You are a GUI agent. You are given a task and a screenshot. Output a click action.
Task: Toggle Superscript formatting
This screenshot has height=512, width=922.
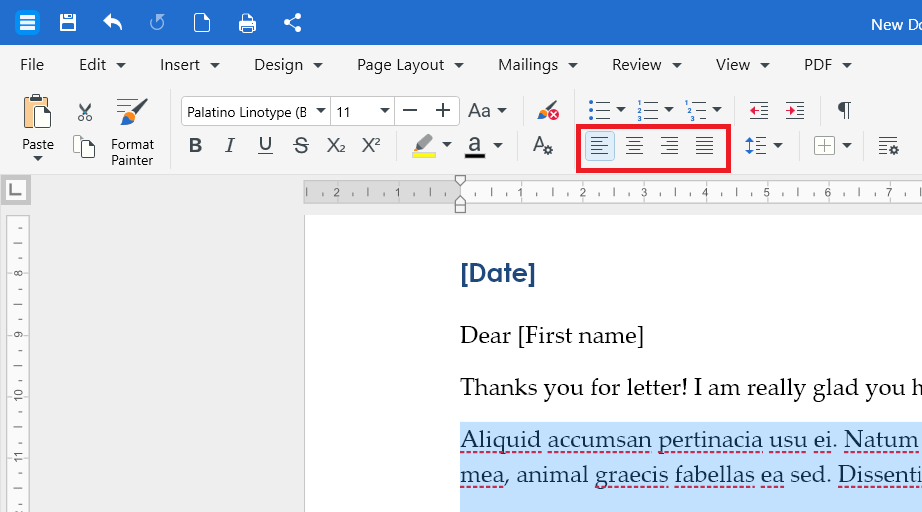[371, 145]
